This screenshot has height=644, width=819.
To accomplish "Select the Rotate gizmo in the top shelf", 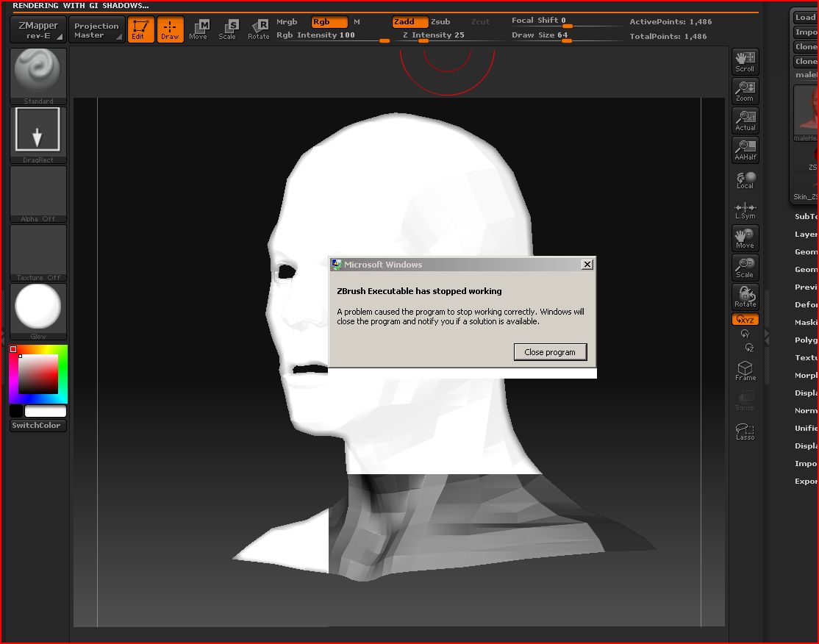I will (259, 29).
